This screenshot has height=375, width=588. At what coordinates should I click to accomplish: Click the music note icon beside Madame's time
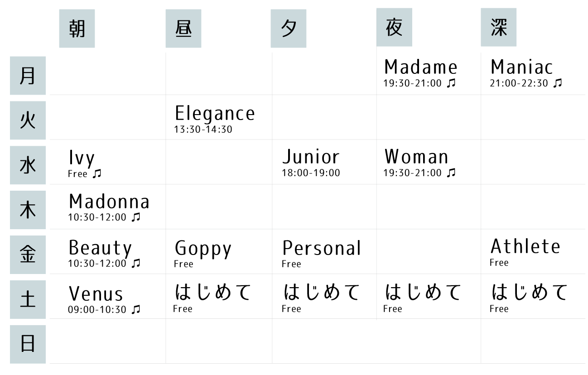[x=451, y=83]
